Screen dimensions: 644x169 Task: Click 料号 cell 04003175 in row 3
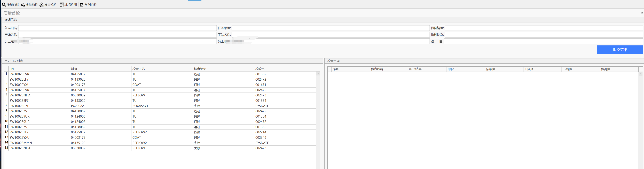100,85
